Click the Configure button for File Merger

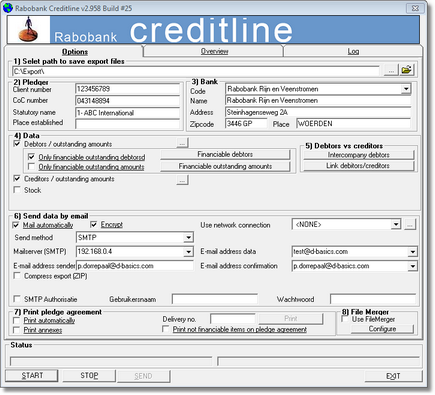382,329
